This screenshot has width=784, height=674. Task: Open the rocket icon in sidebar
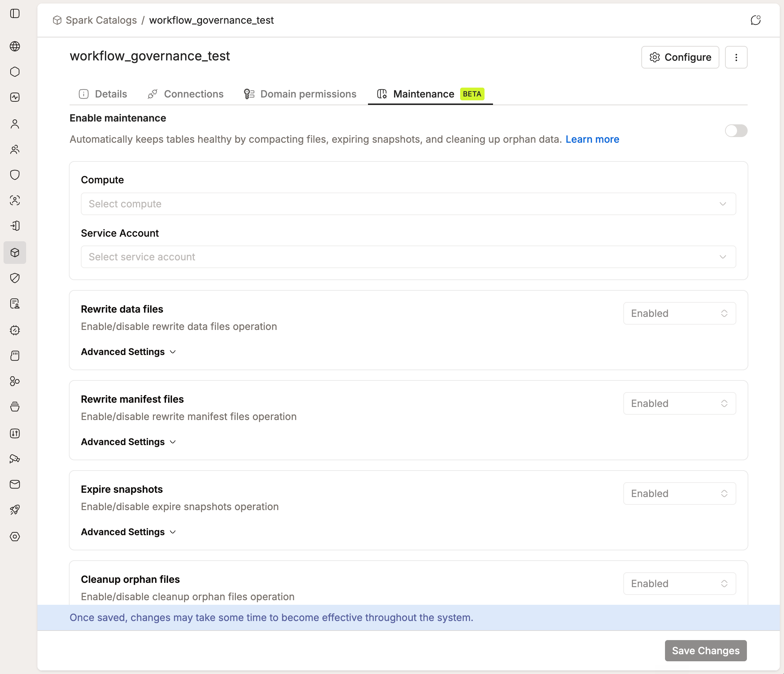tap(15, 510)
